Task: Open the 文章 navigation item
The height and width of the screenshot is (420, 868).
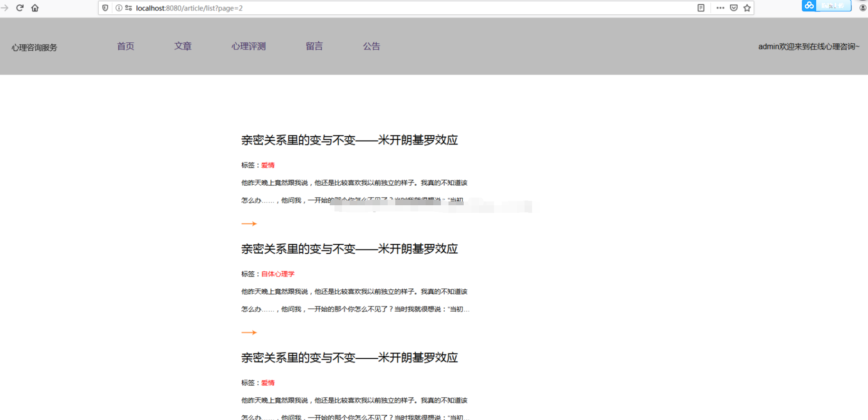Action: 183,46
